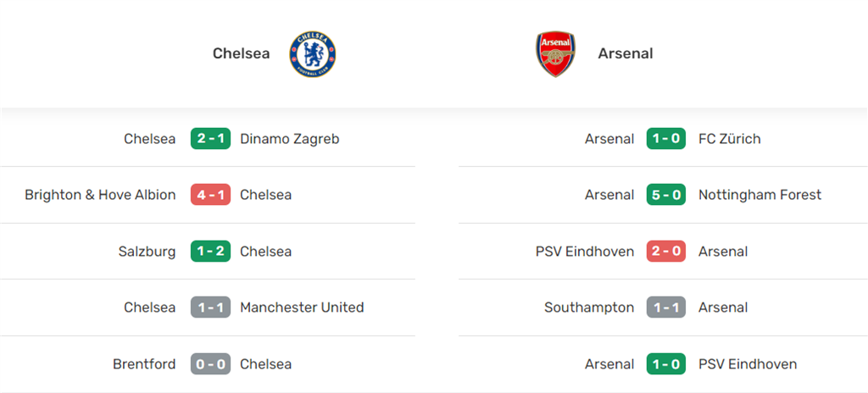Click the grey 1-1 Manchester United score
The image size is (868, 393).
[x=210, y=307]
